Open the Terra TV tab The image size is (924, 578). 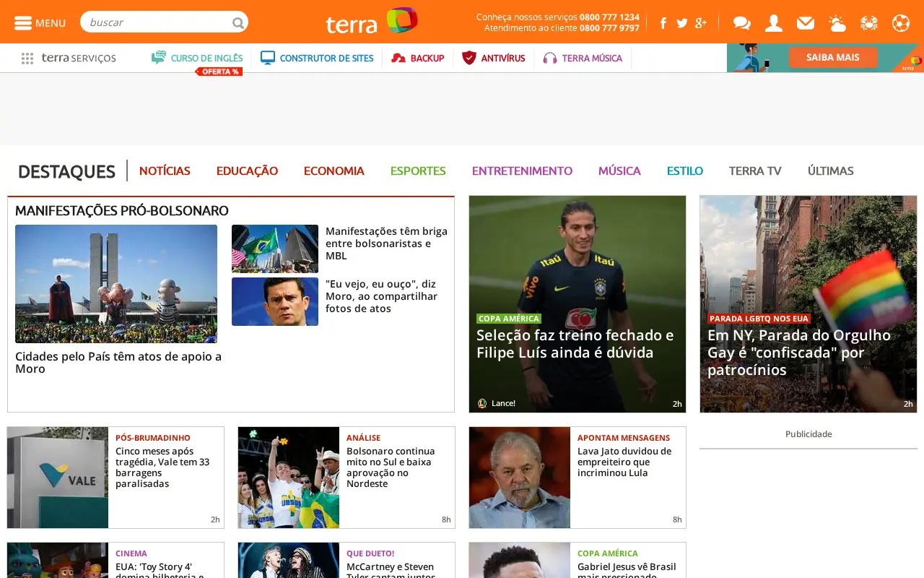pyautogui.click(x=755, y=171)
